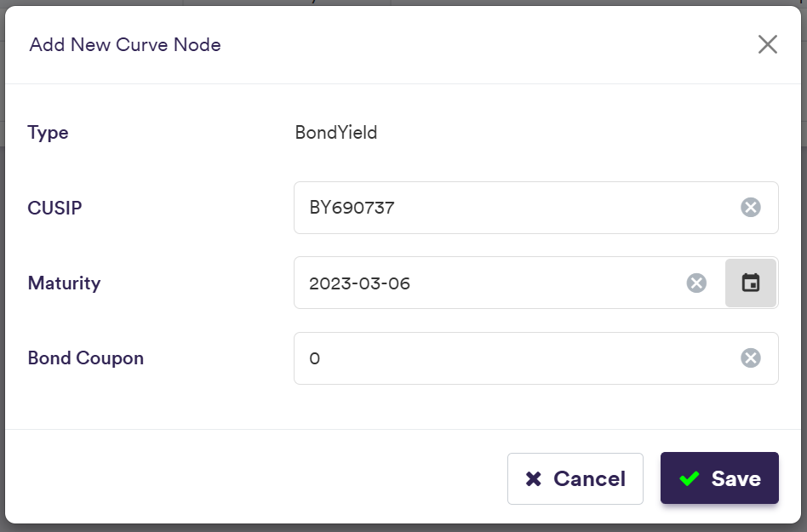Viewport: 807px width, 532px height.
Task: Click the Type label
Action: pos(49,133)
